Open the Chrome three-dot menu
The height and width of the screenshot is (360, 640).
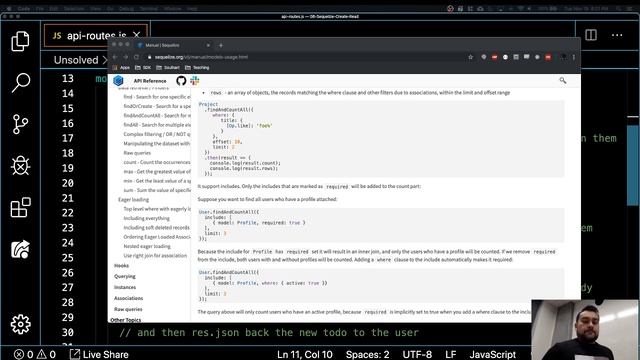(x=574, y=57)
